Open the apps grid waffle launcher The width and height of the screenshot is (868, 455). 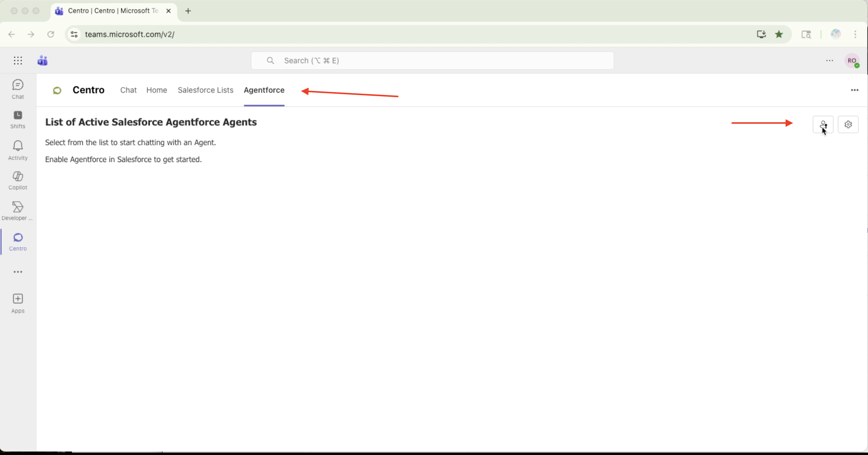(18, 61)
